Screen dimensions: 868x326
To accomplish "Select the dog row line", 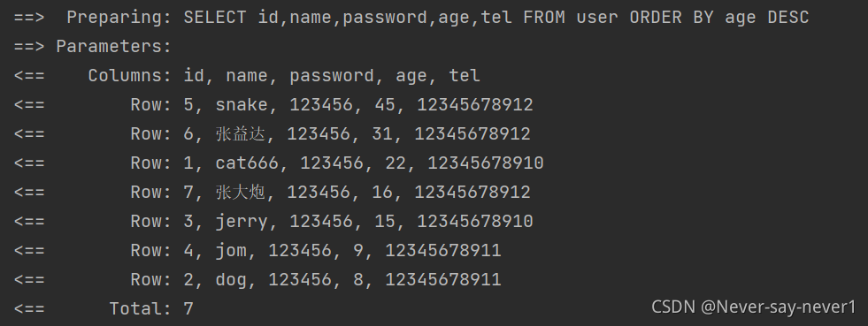I will coord(257,279).
